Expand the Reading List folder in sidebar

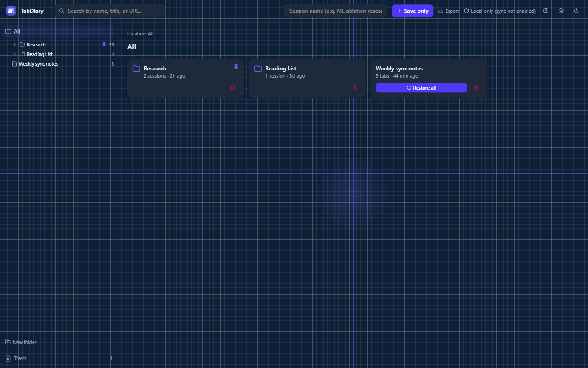point(15,54)
